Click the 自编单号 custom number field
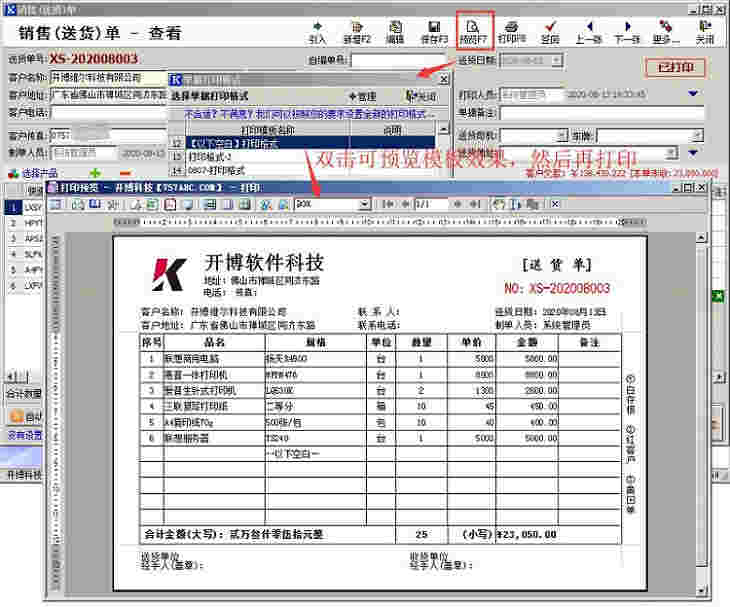The image size is (730, 607). click(x=398, y=60)
